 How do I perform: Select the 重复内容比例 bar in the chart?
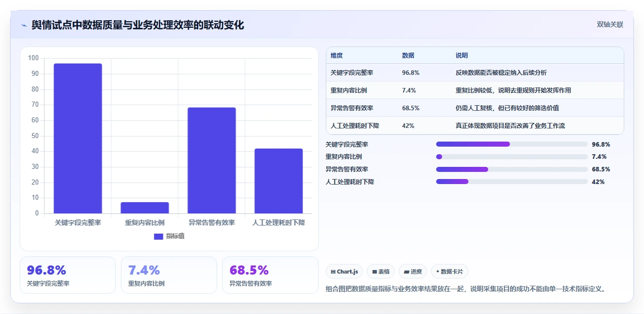pyautogui.click(x=145, y=208)
